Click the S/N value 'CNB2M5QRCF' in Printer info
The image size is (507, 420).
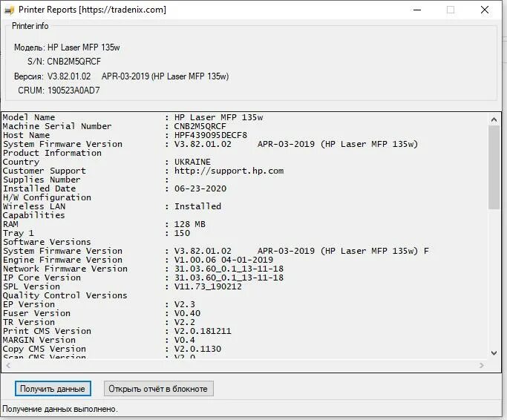(74, 62)
